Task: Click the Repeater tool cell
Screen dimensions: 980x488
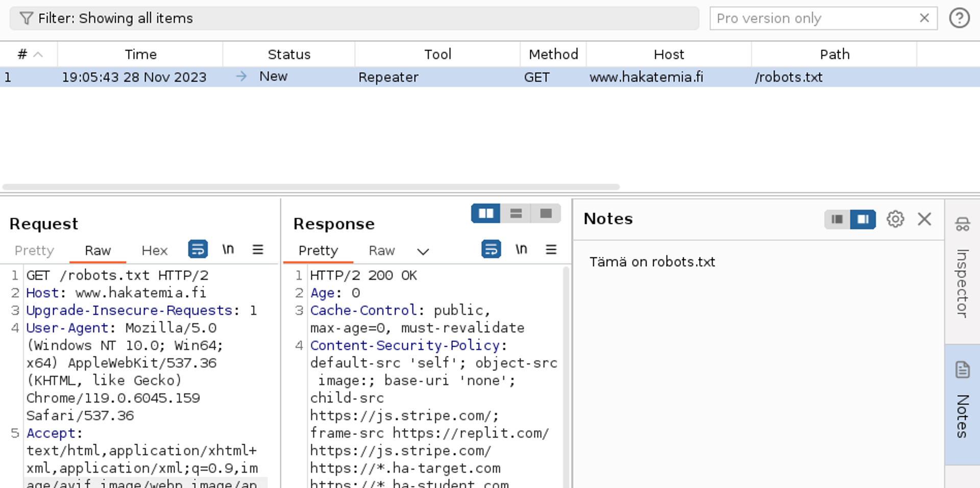Action: tap(388, 77)
